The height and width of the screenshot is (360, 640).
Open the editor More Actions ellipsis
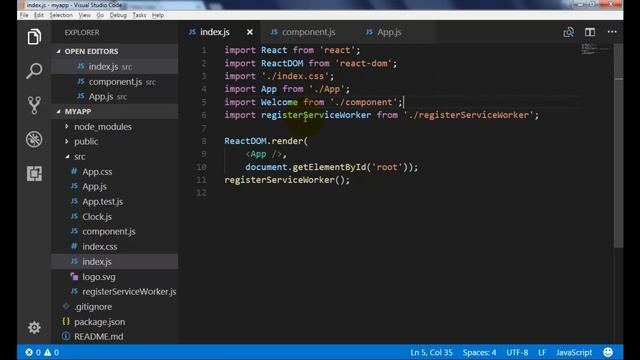(x=612, y=32)
